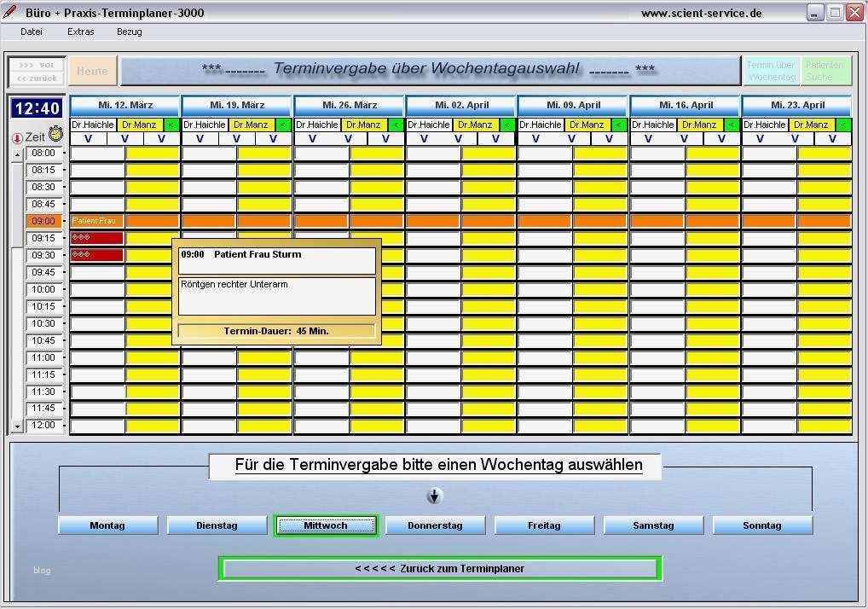
Task: Open the Bezug menu
Action: 130,32
